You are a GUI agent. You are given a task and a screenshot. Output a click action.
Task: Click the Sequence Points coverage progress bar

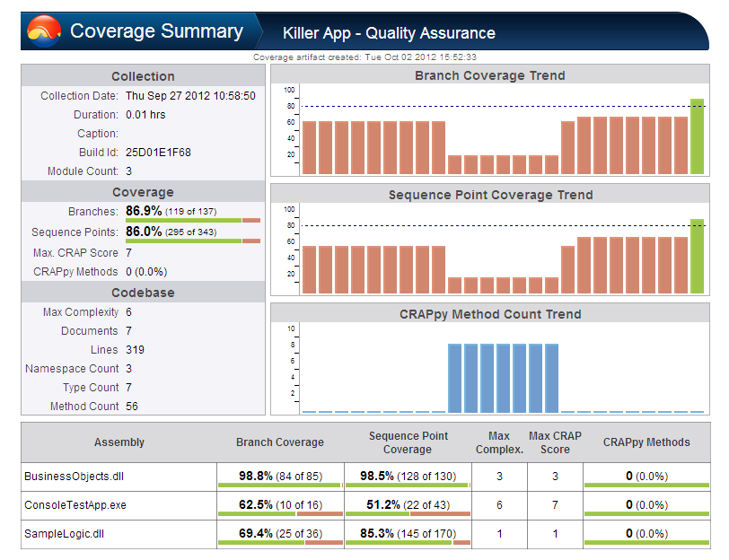(193, 241)
